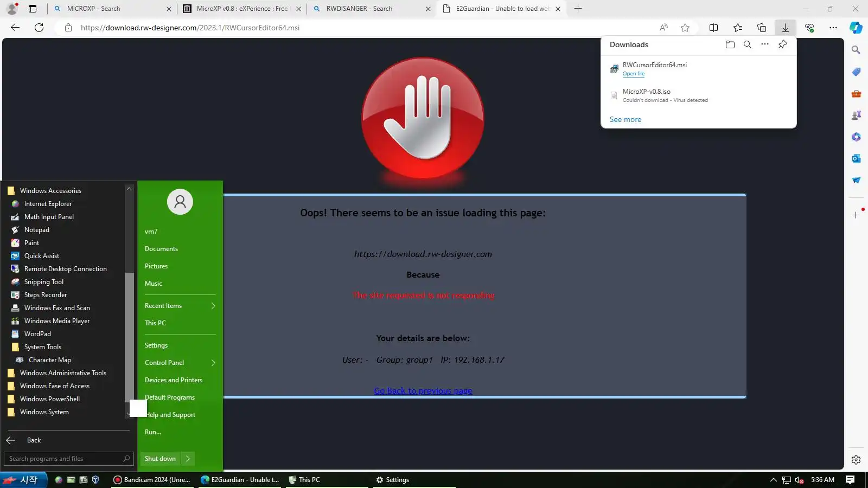
Task: Open sidebar settings gear
Action: [856, 460]
